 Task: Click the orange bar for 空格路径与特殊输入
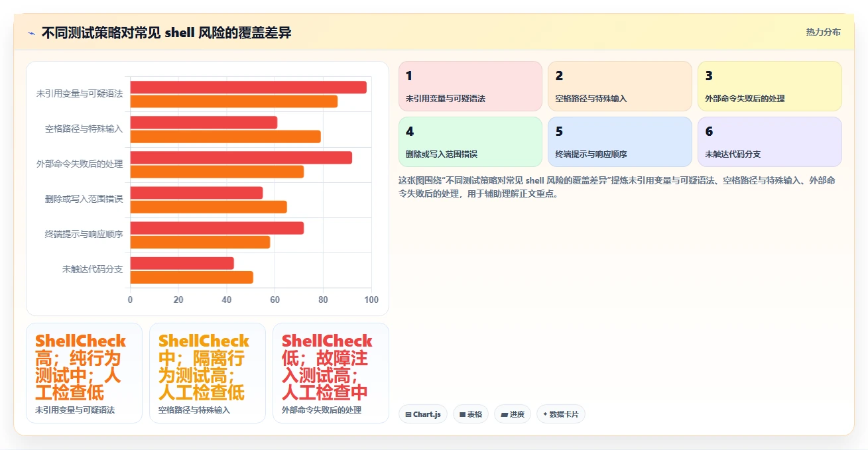pos(225,137)
